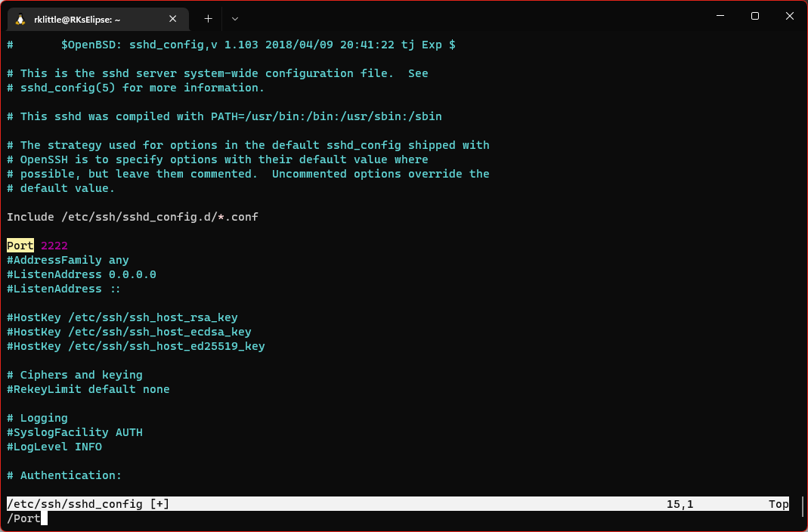Click the port value 2222

point(54,246)
